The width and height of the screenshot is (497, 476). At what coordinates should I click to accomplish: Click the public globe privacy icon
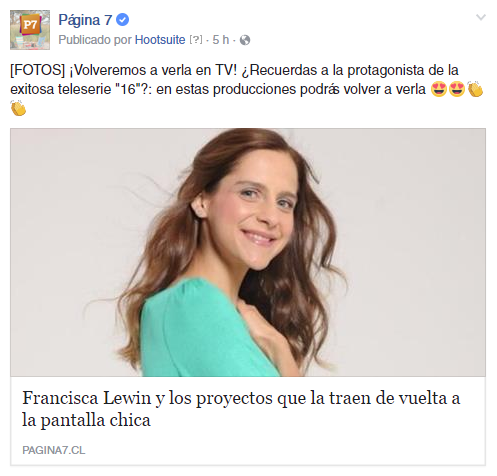[x=245, y=40]
